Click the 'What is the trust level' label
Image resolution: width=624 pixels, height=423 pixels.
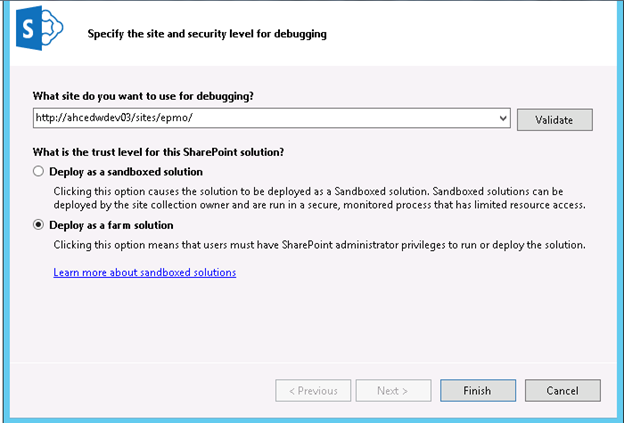[158, 152]
